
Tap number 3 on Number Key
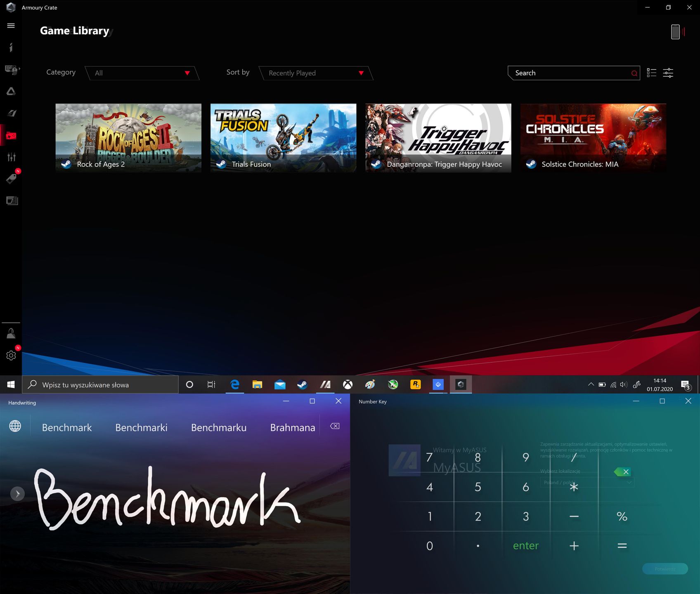tap(525, 516)
